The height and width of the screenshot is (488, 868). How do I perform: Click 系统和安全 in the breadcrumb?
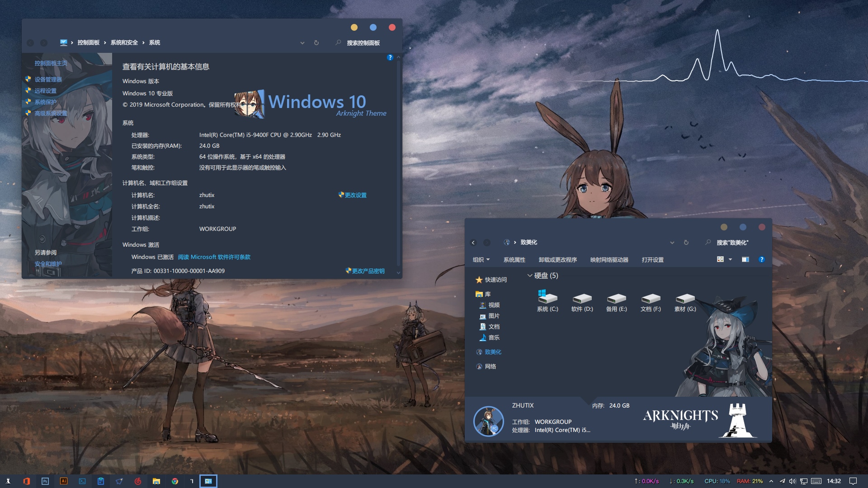124,42
